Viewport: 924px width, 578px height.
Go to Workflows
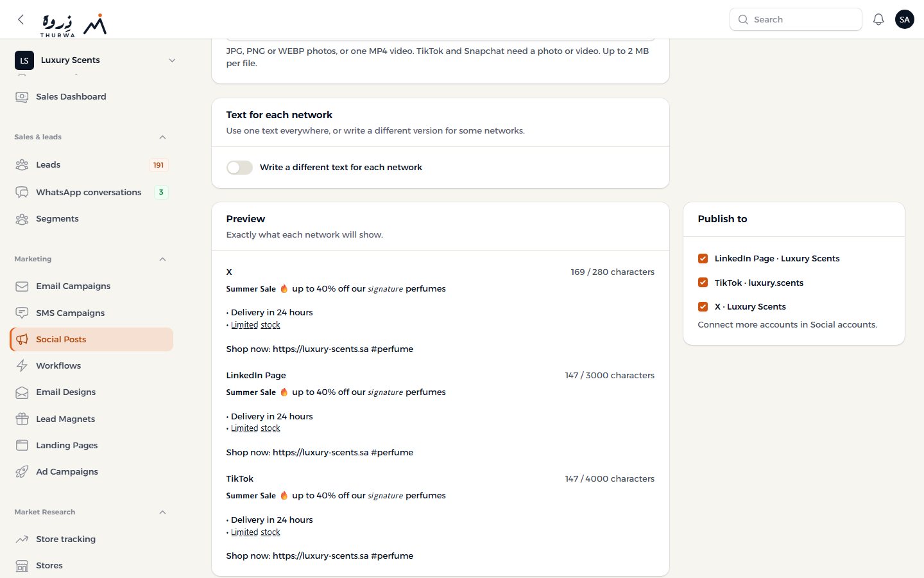pyautogui.click(x=92, y=366)
